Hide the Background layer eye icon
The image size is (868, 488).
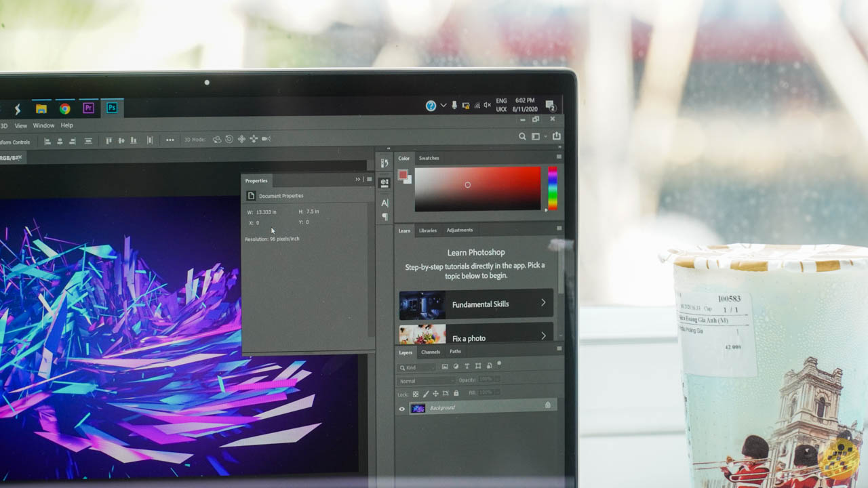(x=402, y=409)
